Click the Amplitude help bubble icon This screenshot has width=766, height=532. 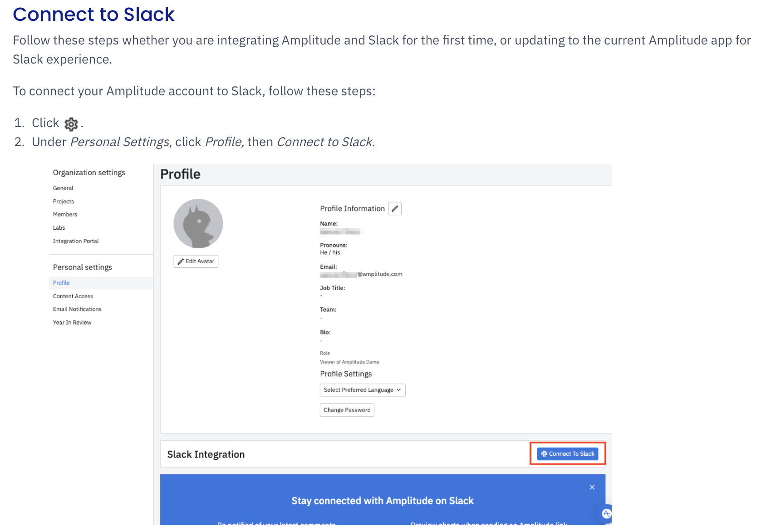tap(606, 513)
